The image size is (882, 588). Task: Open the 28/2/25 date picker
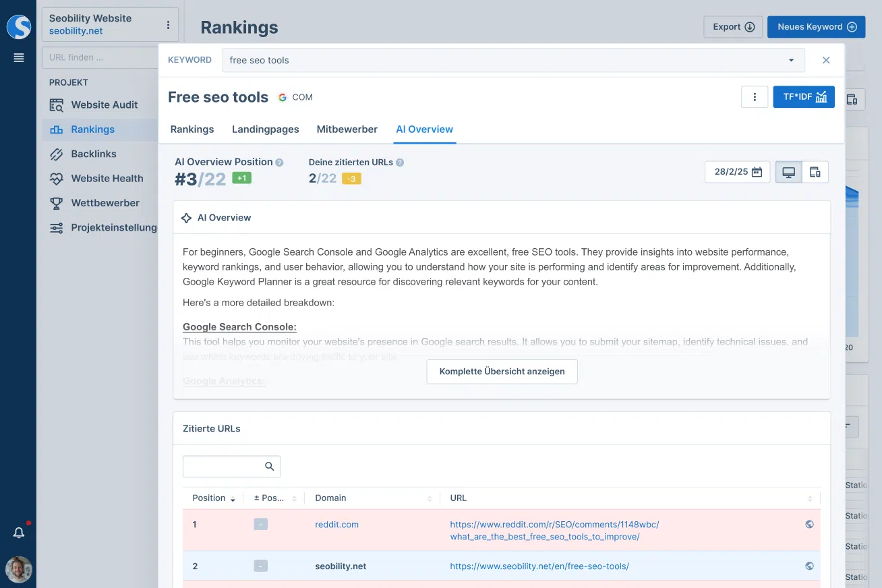click(x=737, y=172)
